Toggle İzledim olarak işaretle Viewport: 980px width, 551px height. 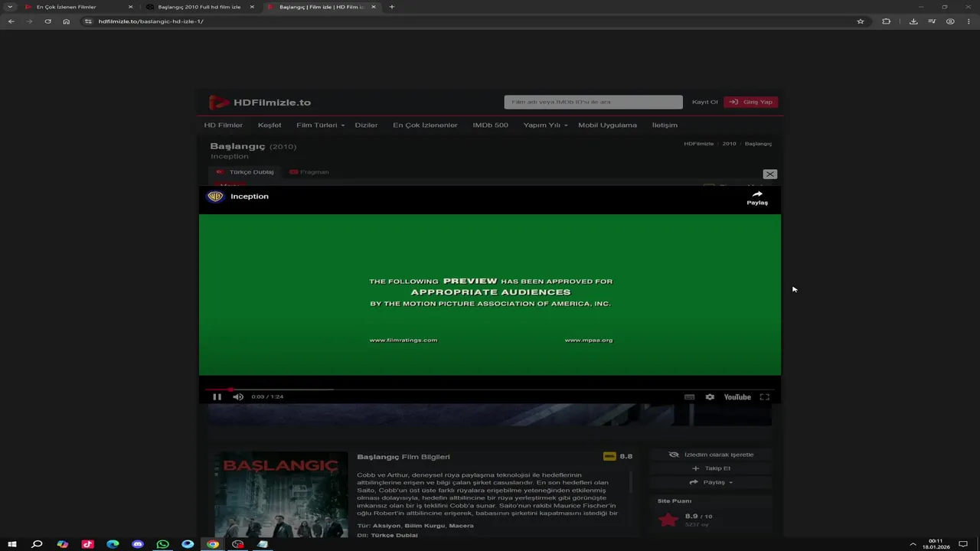(711, 455)
